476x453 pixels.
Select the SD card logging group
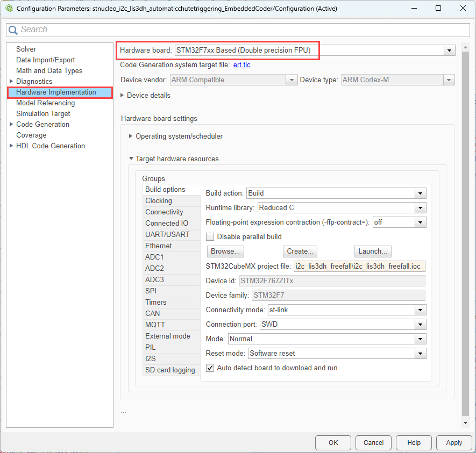pyautogui.click(x=168, y=370)
